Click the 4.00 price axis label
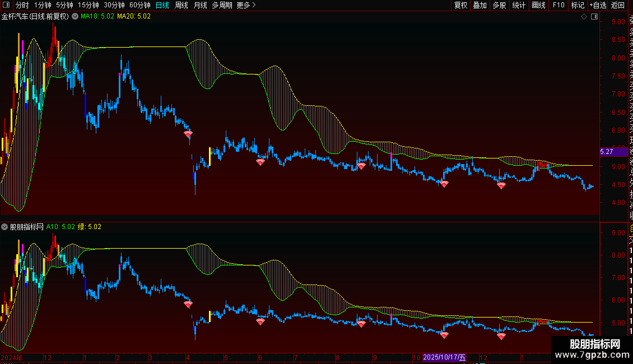 [x=618, y=203]
